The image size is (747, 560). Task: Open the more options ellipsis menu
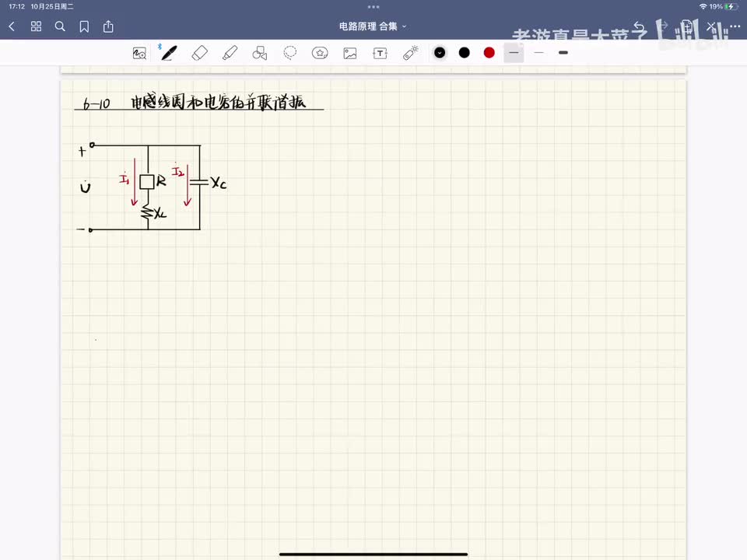pyautogui.click(x=735, y=26)
